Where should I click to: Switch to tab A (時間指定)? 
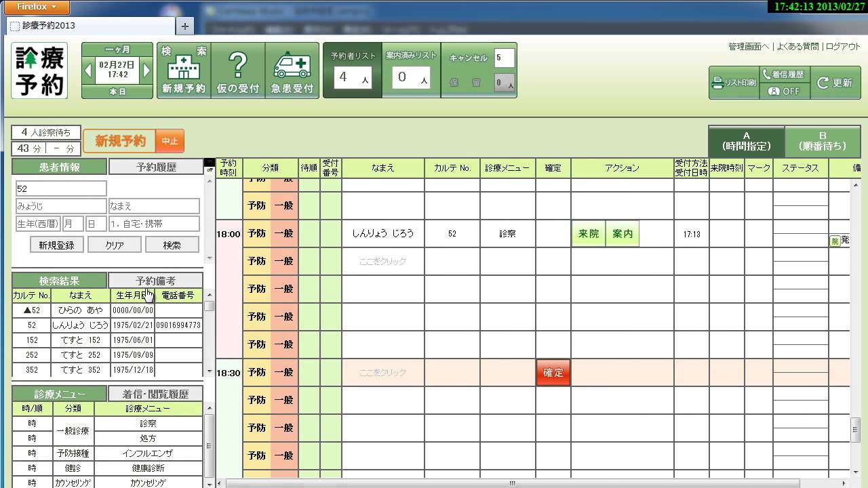[x=746, y=141]
